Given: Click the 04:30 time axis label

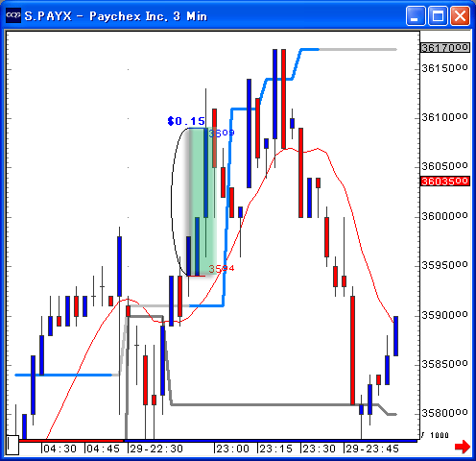Looking at the screenshot, I should 59,449.
